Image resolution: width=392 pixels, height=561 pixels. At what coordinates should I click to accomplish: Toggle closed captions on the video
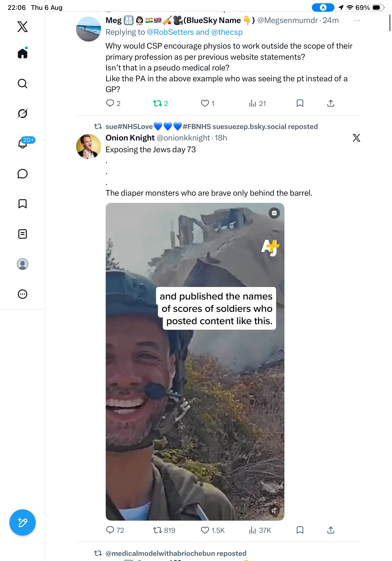274,213
